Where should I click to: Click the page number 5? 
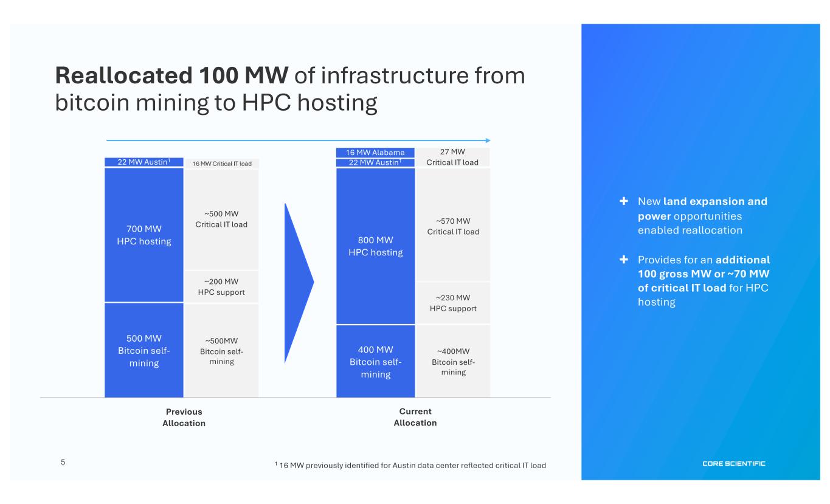coord(63,462)
